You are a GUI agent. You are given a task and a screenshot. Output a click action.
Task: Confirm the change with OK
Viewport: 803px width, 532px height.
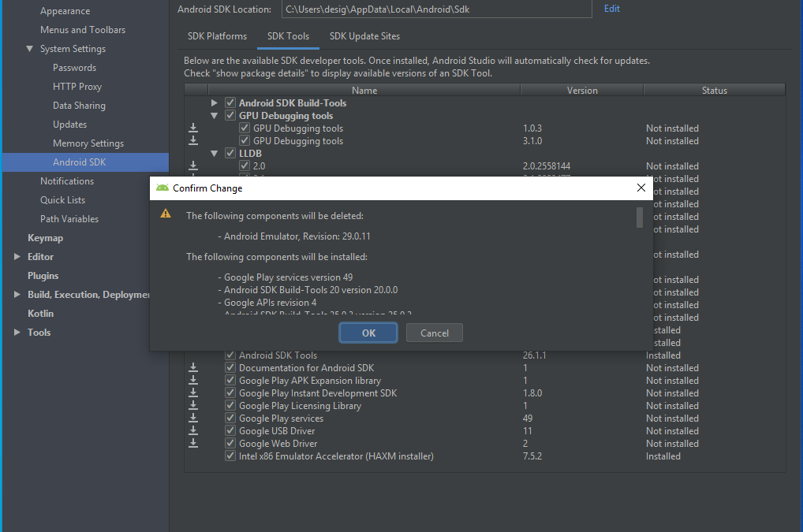368,333
